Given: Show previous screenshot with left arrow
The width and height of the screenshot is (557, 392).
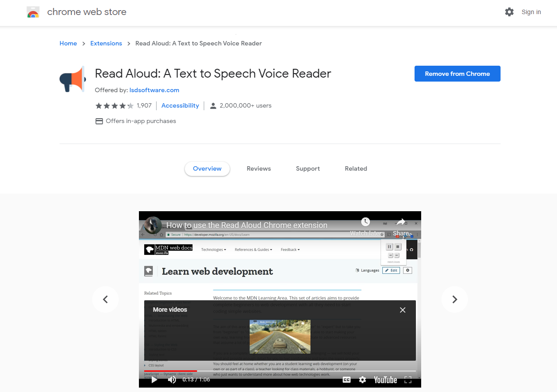Looking at the screenshot, I should click(105, 299).
